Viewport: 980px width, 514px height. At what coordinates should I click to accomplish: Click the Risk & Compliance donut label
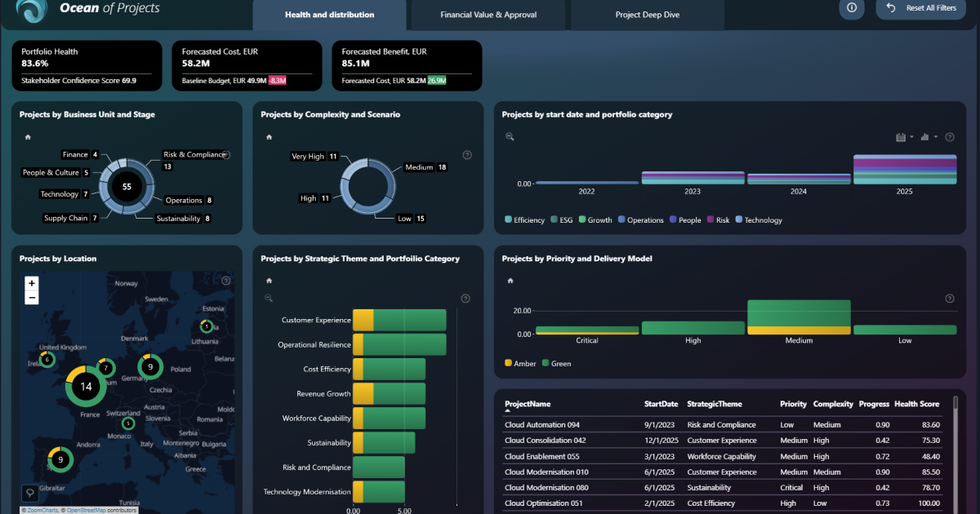click(194, 155)
